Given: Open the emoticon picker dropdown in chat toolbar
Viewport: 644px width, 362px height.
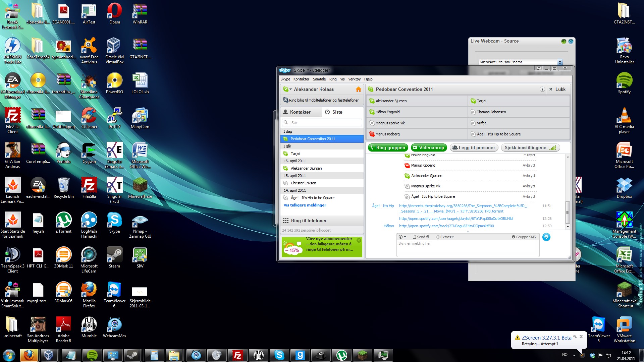Looking at the screenshot, I should 402,237.
